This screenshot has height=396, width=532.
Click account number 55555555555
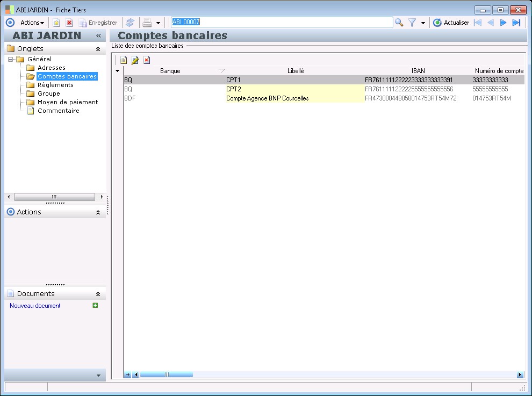tap(490, 89)
